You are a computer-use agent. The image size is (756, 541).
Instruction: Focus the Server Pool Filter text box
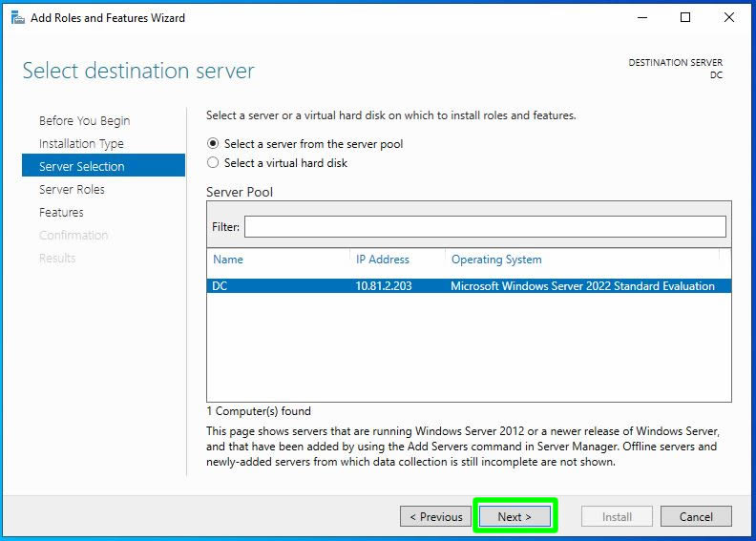point(484,226)
